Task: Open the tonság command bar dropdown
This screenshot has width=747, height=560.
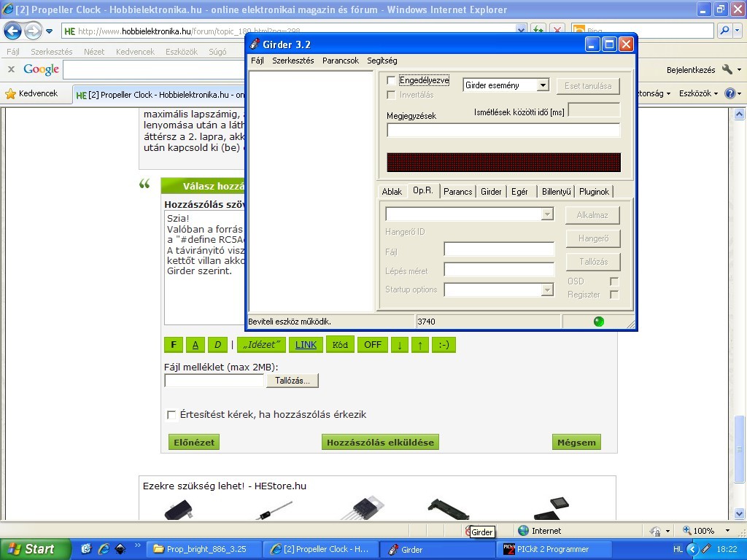Action: 654,93
